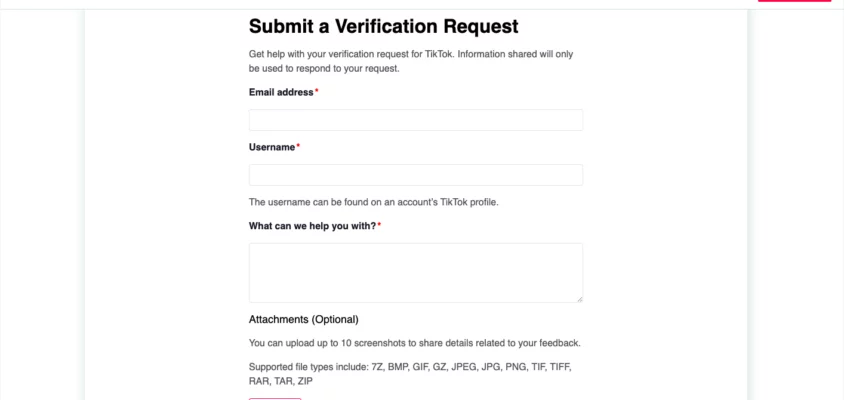Click the red asterisk beside Email address
844x400 pixels.
(317, 91)
